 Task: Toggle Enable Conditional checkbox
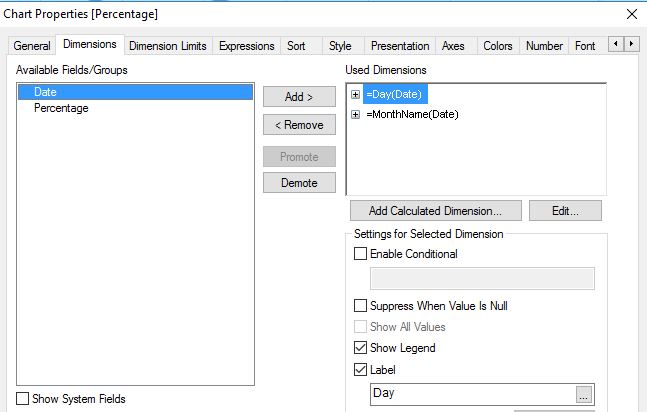[361, 254]
